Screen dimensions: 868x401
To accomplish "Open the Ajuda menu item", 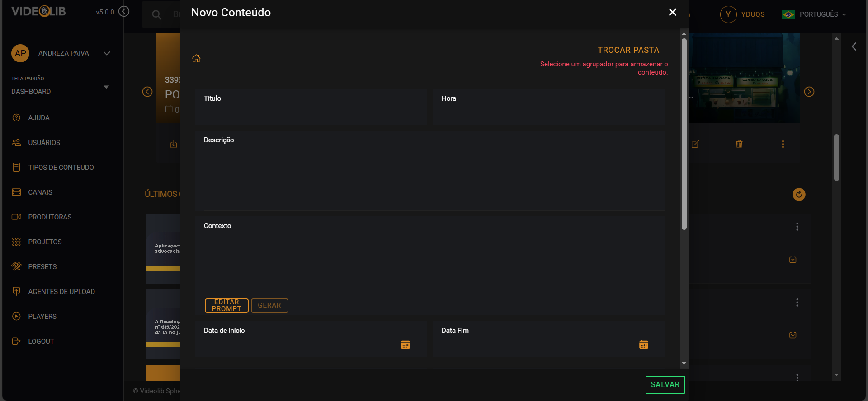I will [39, 118].
